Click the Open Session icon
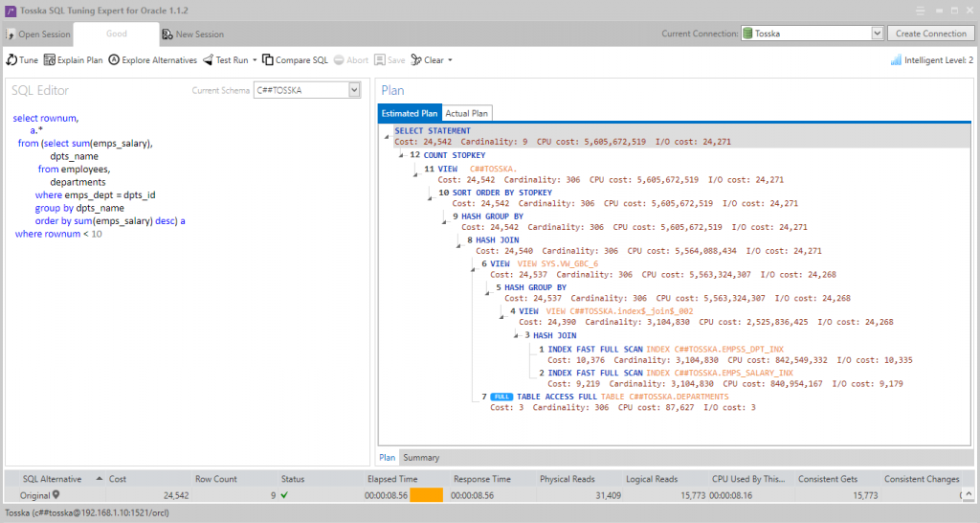This screenshot has height=523, width=980. coord(11,34)
